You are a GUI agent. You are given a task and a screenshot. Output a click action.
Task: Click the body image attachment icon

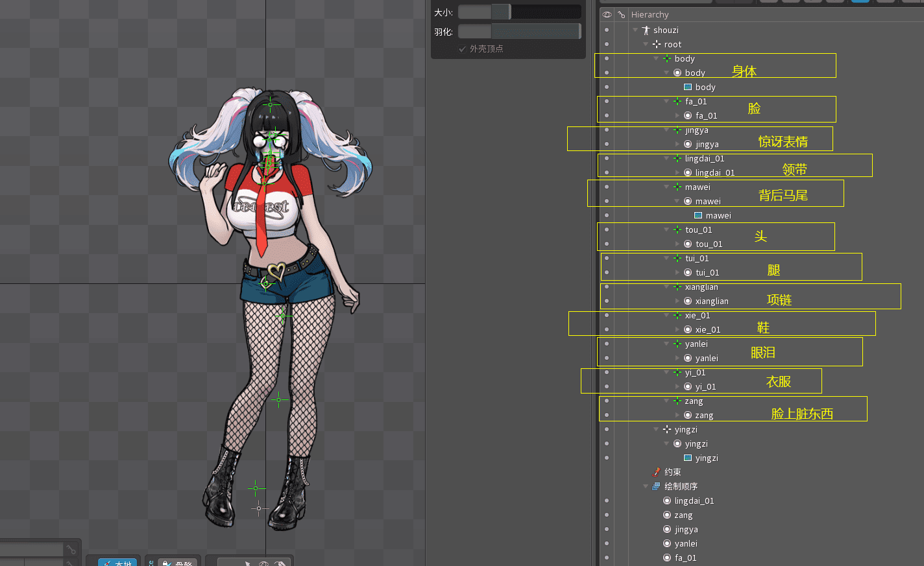coord(688,88)
